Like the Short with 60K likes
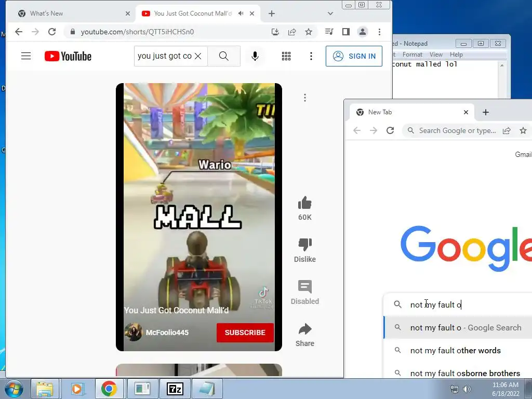The image size is (532, 399). tap(304, 204)
